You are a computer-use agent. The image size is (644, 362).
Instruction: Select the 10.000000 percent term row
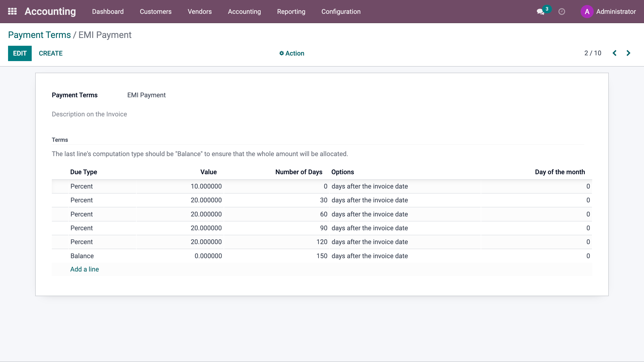206,186
